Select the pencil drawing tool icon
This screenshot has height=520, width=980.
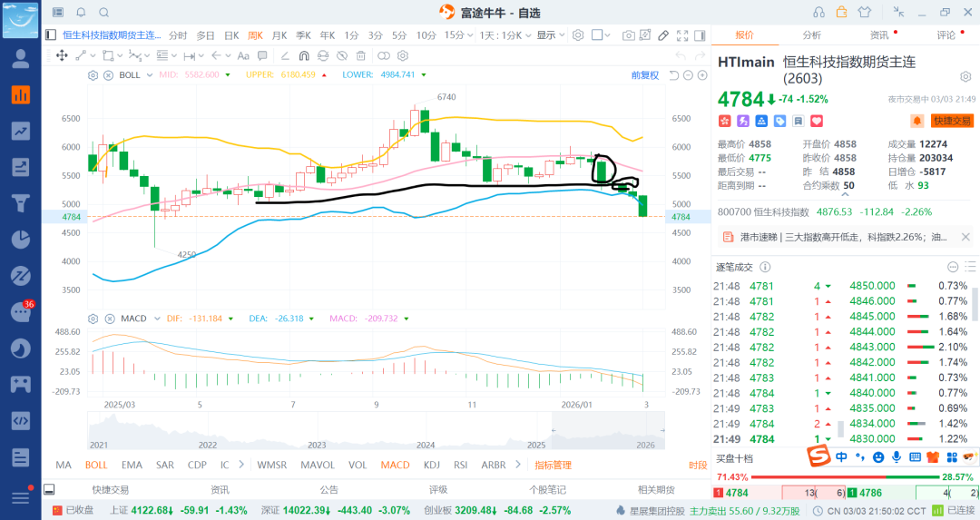coord(663,35)
